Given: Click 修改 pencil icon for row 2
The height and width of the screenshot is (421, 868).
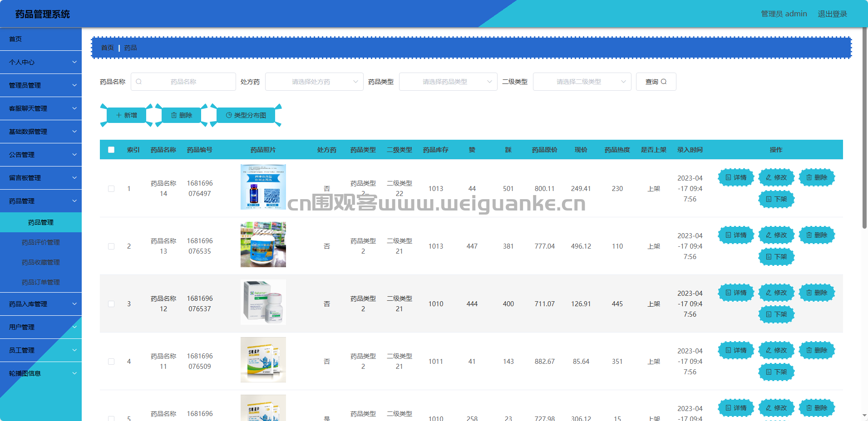Looking at the screenshot, I should tap(769, 235).
